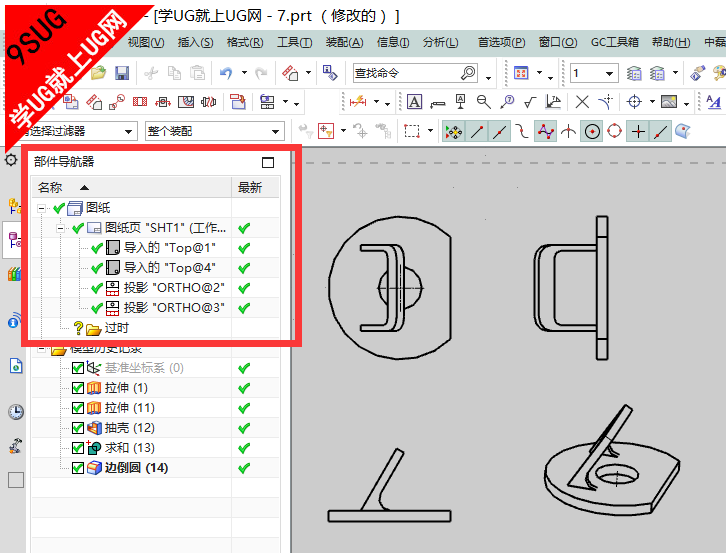The width and height of the screenshot is (726, 553).
Task: Select the Detail View tool
Action: tap(117, 101)
